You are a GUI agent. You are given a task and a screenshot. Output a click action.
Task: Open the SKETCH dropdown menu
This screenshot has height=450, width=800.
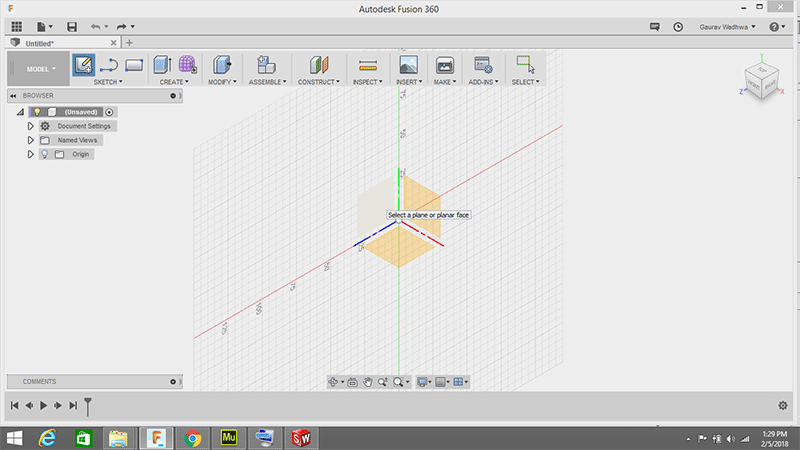(108, 82)
